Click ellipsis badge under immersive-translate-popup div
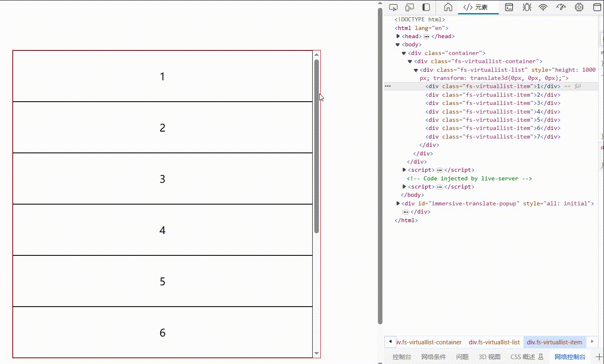This screenshot has height=364, width=604. click(406, 212)
